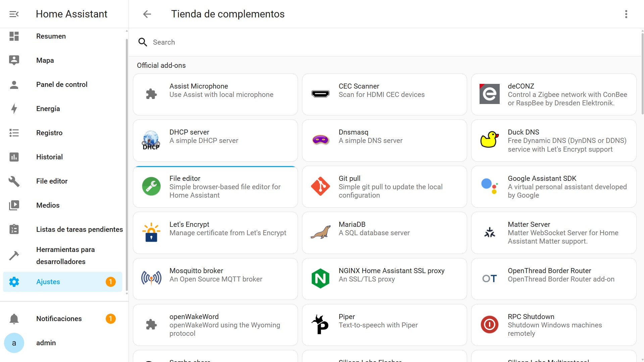Open the Assist Microphone add-on card
644x362 pixels.
coord(215,94)
